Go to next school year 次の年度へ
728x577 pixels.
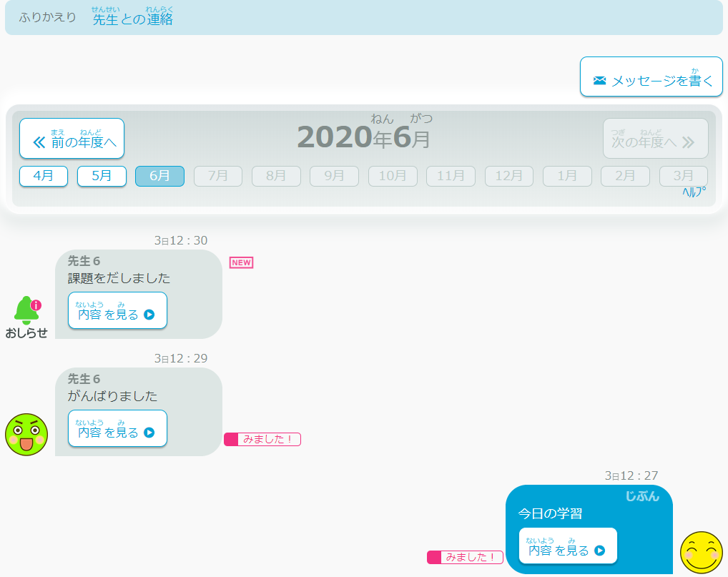656,138
